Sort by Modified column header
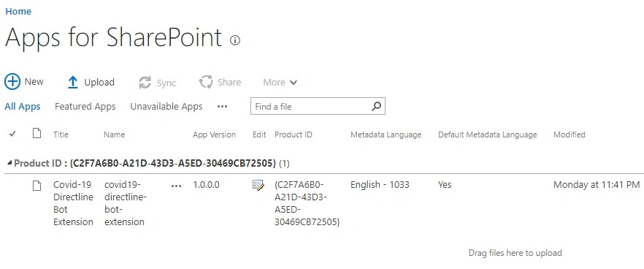Viewport: 644px width, 269px height. [570, 134]
